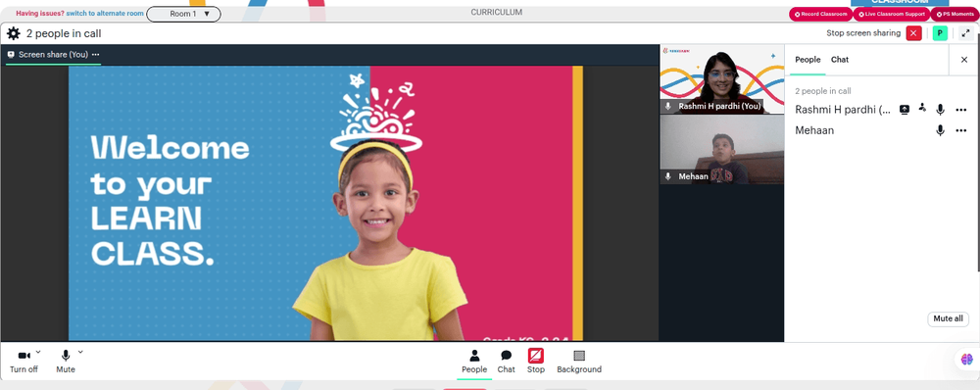Viewport: 980px width, 390px height.
Task: Click Mute all button
Action: point(948,318)
